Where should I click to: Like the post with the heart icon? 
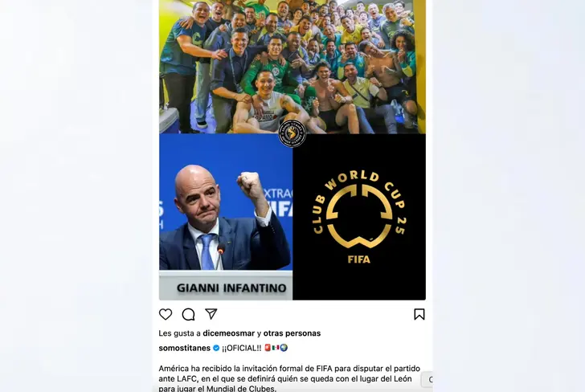(166, 314)
